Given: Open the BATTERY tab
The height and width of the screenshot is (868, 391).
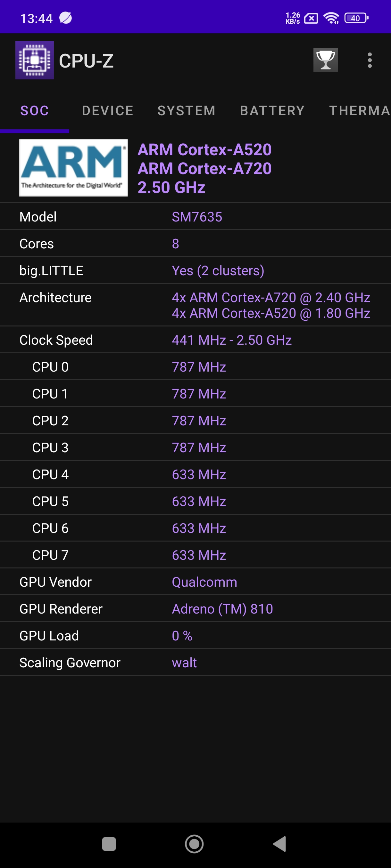Looking at the screenshot, I should click(x=272, y=111).
